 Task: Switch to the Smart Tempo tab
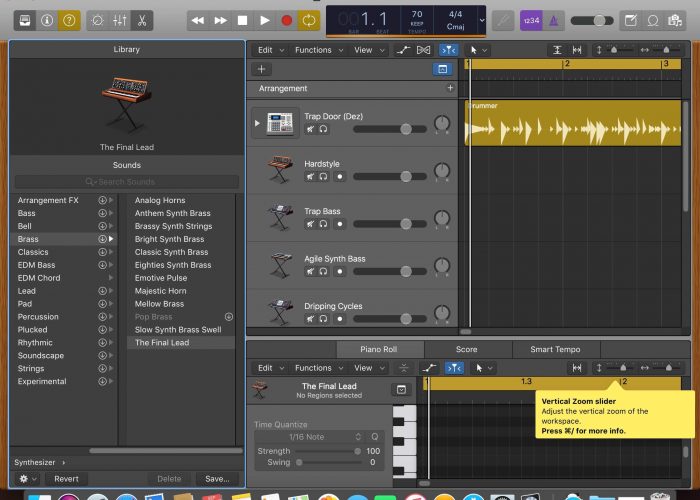tap(555, 350)
